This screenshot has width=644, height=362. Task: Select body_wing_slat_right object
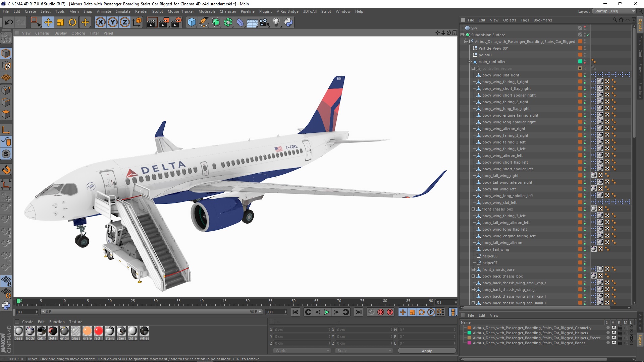500,75
